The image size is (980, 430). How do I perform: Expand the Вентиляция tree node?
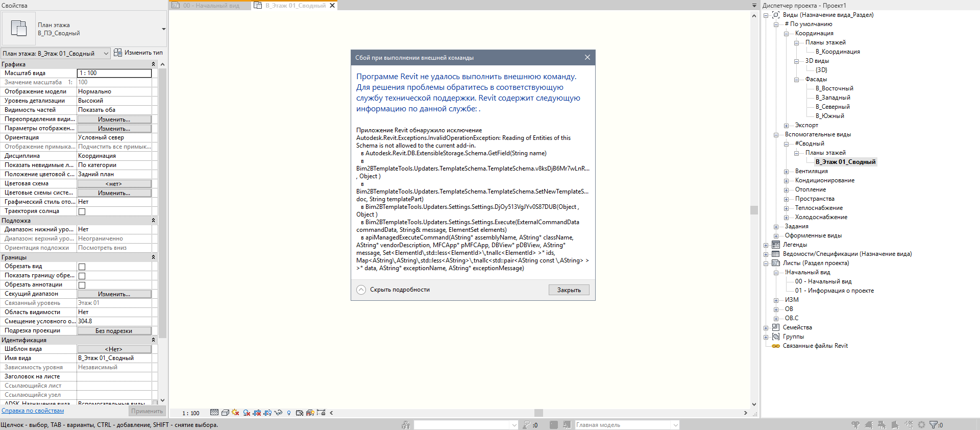coord(786,172)
